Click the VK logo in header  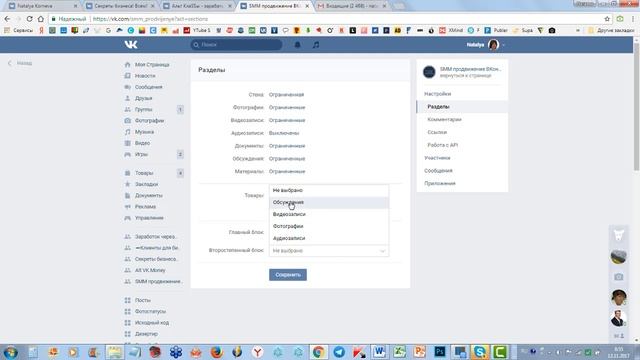(131, 44)
